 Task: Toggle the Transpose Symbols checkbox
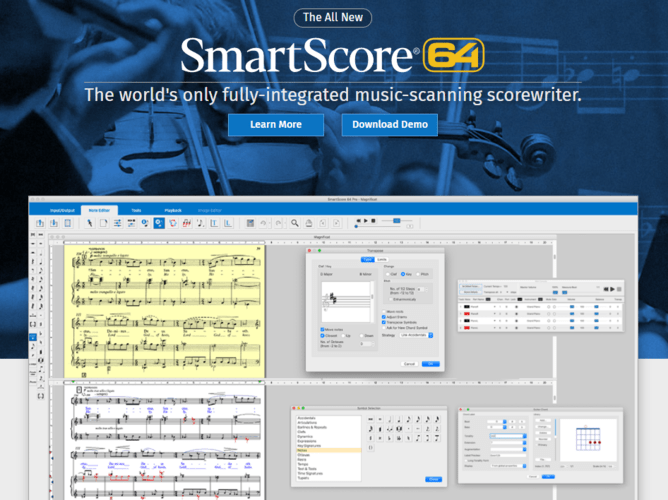click(x=383, y=322)
